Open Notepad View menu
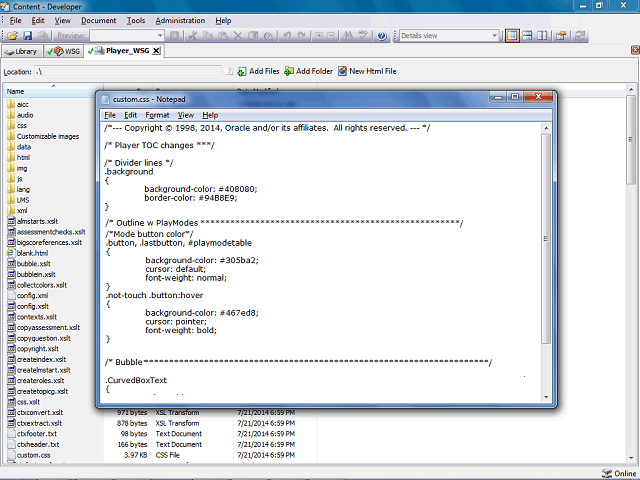Screen dimensions: 640x480 (186, 115)
